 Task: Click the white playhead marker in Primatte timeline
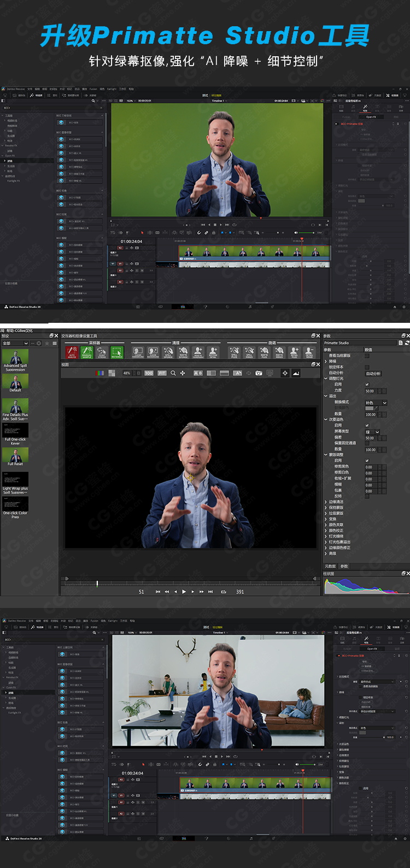tap(97, 583)
